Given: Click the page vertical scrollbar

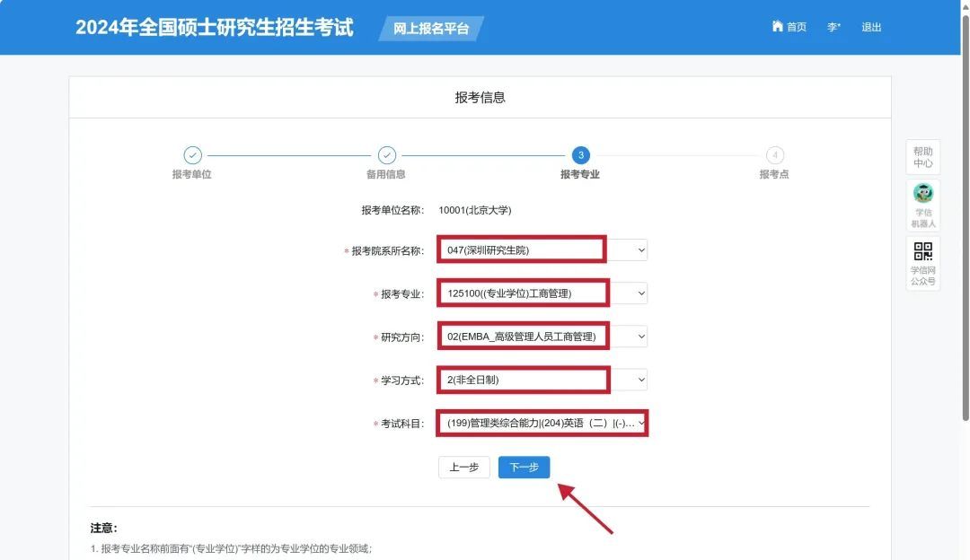Looking at the screenshot, I should coord(965,224).
